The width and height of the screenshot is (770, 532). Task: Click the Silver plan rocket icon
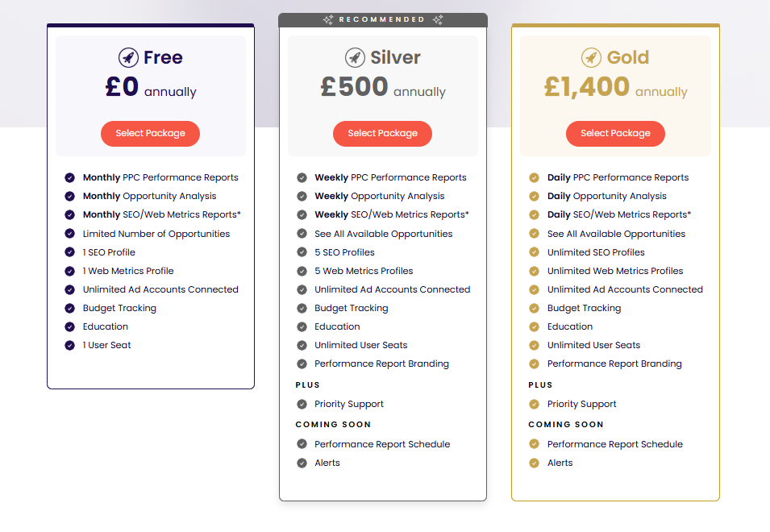[x=355, y=57]
